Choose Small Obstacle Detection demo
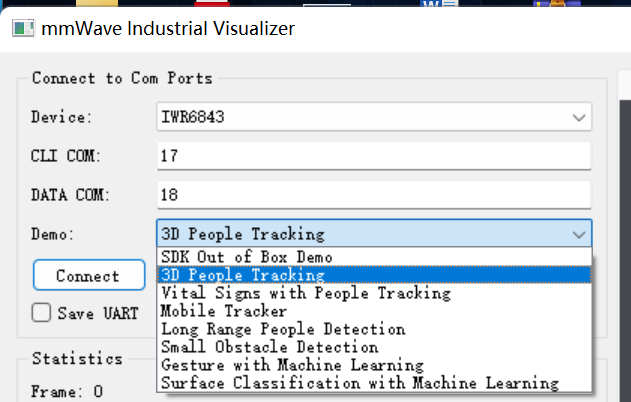Image resolution: width=631 pixels, height=402 pixels. (270, 347)
